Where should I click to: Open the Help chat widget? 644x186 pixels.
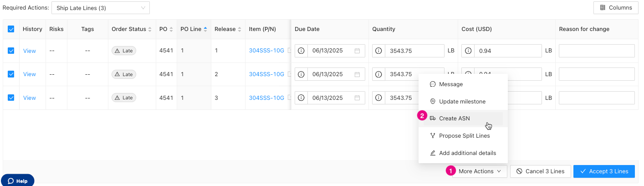[18, 181]
